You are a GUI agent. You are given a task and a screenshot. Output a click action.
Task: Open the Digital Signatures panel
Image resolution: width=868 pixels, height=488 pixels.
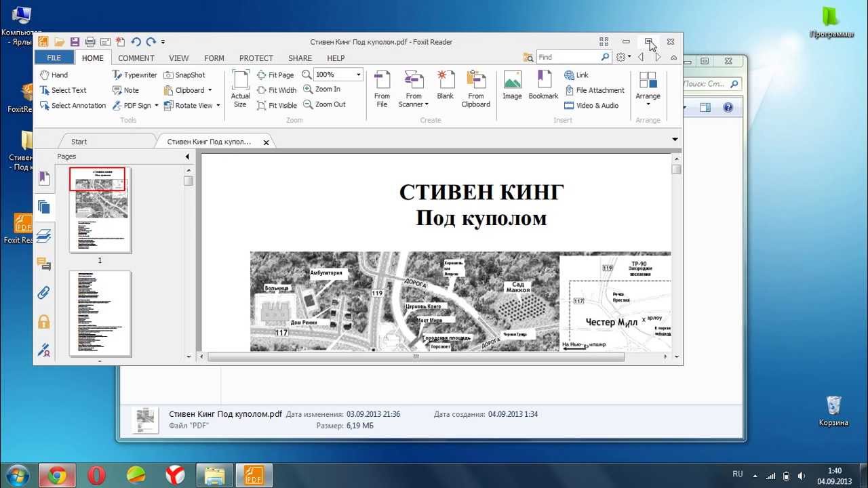pyautogui.click(x=44, y=350)
